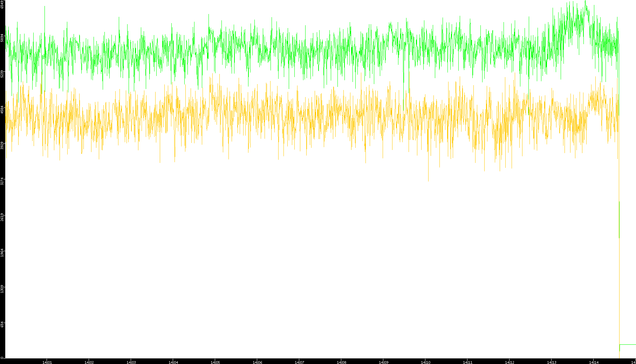
Task: Click the 14:13 time axis label
Action: [552, 362]
